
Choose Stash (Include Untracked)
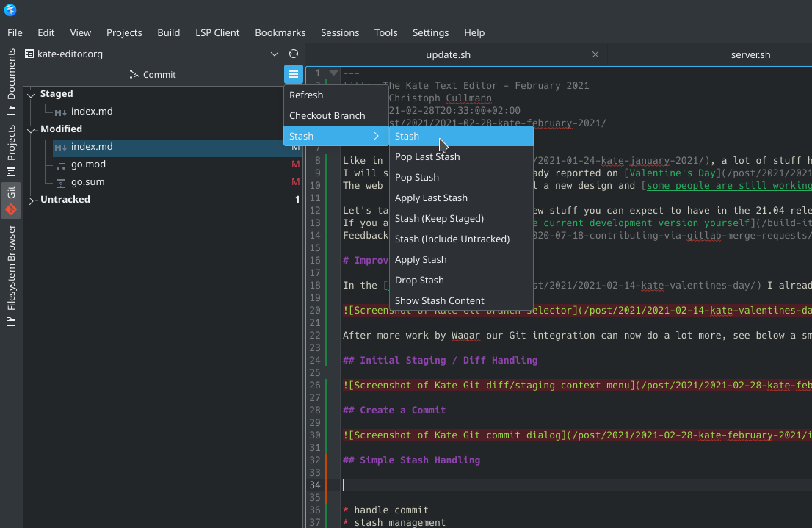point(461,239)
